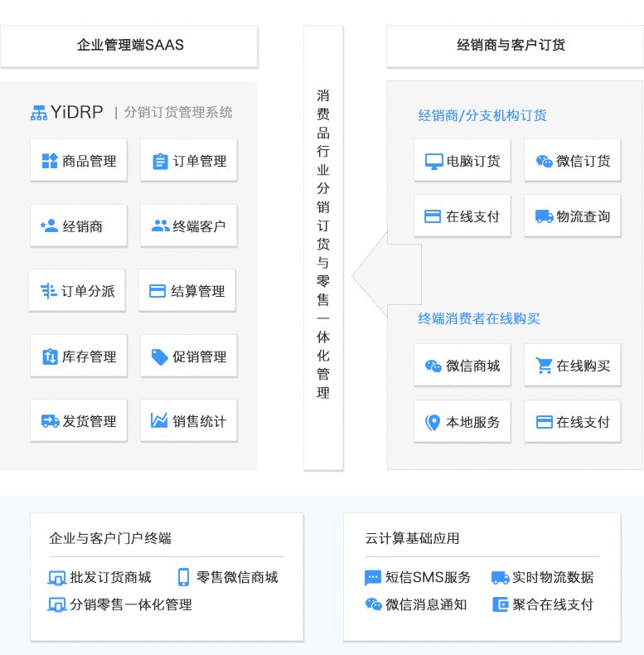Screen dimensions: 644x655
Task: Click the 批发订货商城 text
Action: (x=111, y=577)
